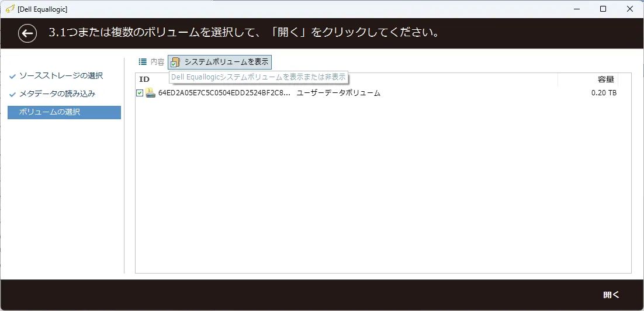Click the Dell Equallogic app icon in the title bar
This screenshot has width=644, height=311.
point(11,9)
